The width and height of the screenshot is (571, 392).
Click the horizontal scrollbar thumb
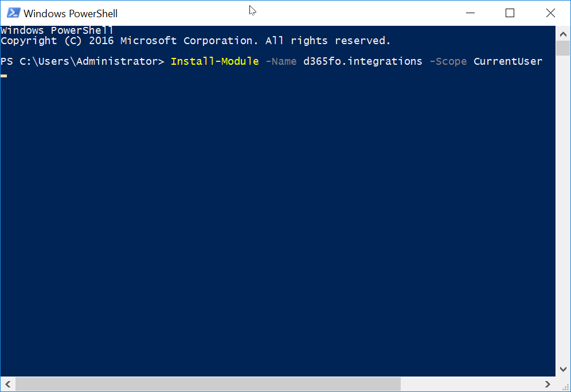tap(206, 384)
